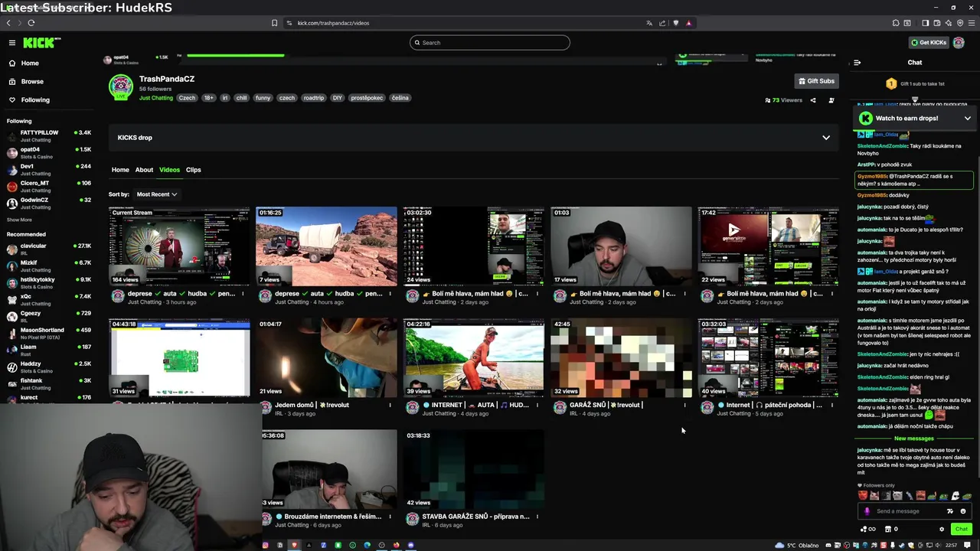Switch to the Clips channel tab
Viewport: 980px width, 551px height.
coord(193,170)
